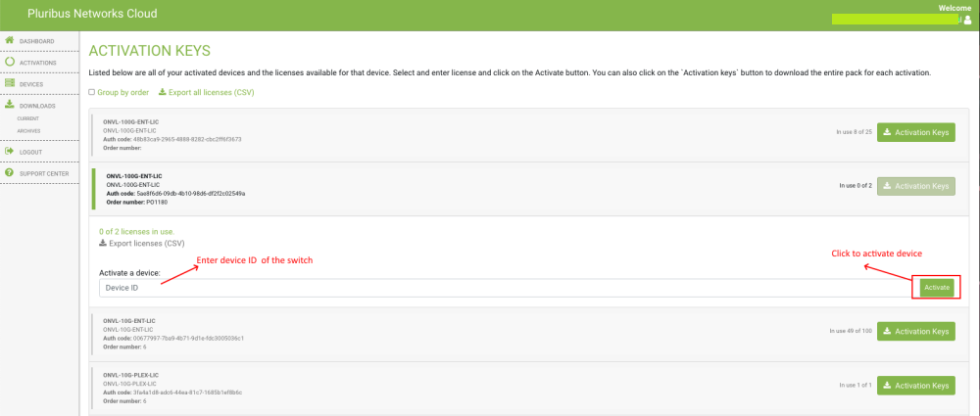Click the In use 1 of 1 text
Viewport: 980px width, 416px height.
click(856, 386)
